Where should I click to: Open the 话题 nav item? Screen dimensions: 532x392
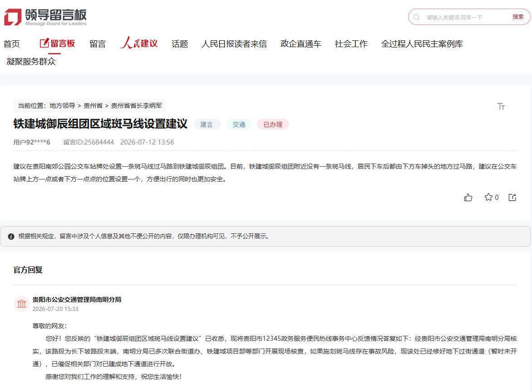[180, 44]
